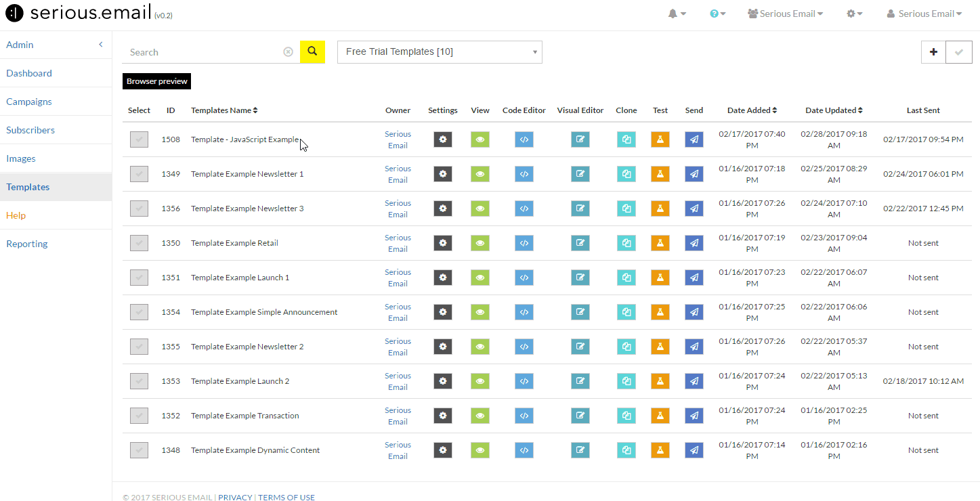Clear the search field with the x icon

[288, 52]
